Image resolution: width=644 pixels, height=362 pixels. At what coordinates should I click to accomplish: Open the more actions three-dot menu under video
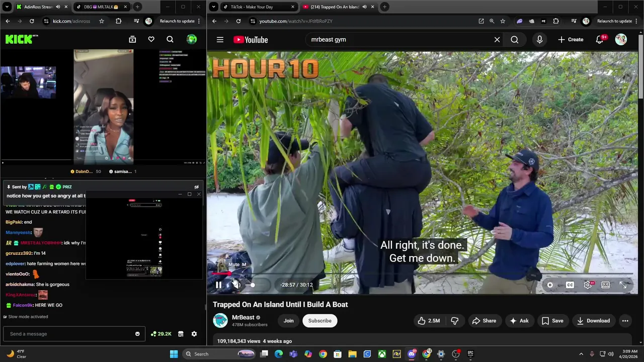(x=625, y=321)
